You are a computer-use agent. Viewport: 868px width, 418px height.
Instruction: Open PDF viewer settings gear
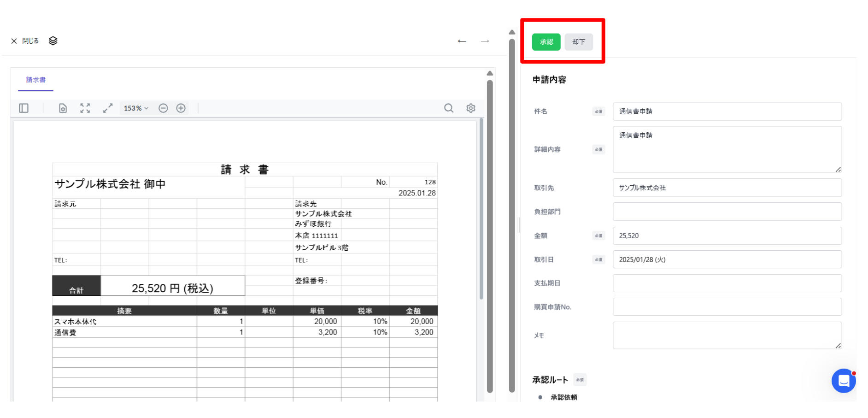(471, 108)
